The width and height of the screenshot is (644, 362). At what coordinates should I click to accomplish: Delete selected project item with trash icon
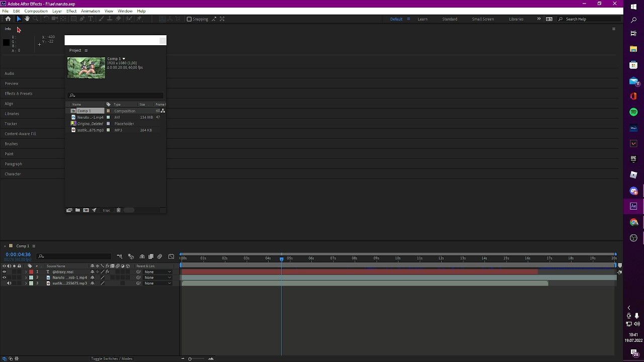point(119,210)
